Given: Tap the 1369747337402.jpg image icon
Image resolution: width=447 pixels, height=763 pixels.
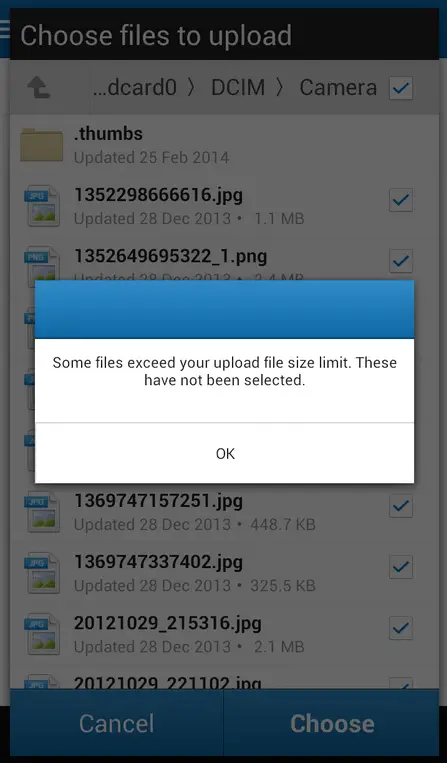Looking at the screenshot, I should coord(42,573).
